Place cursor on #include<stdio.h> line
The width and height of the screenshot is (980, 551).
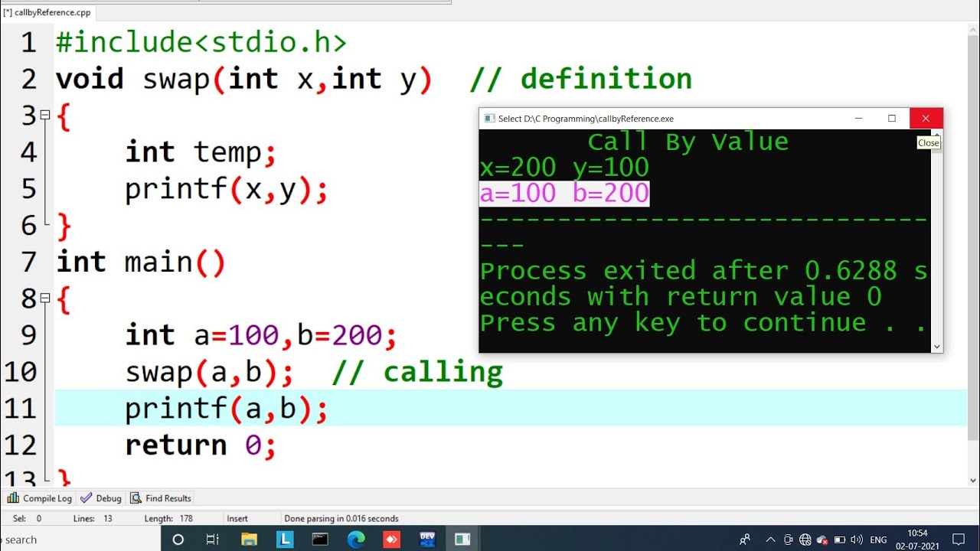[x=201, y=42]
